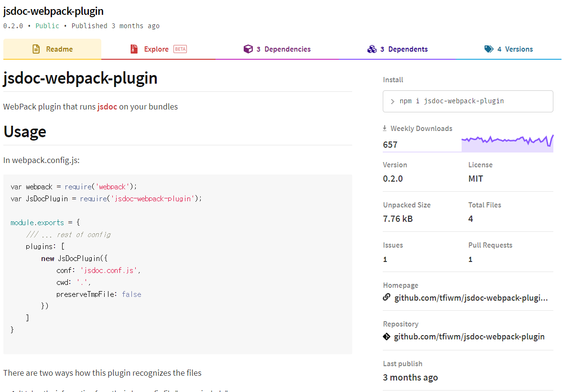The width and height of the screenshot is (572, 392).
Task: Click the Weekly Downloads download icon
Action: point(385,128)
